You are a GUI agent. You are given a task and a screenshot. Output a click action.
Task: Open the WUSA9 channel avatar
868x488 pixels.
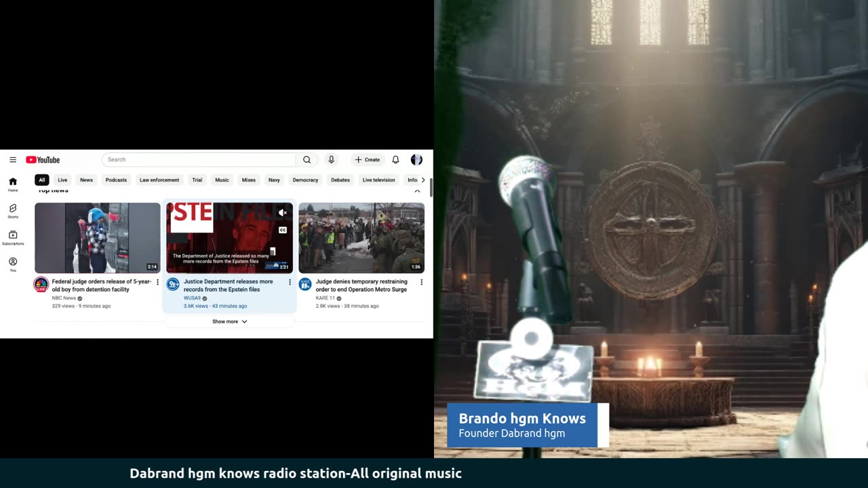(x=173, y=284)
